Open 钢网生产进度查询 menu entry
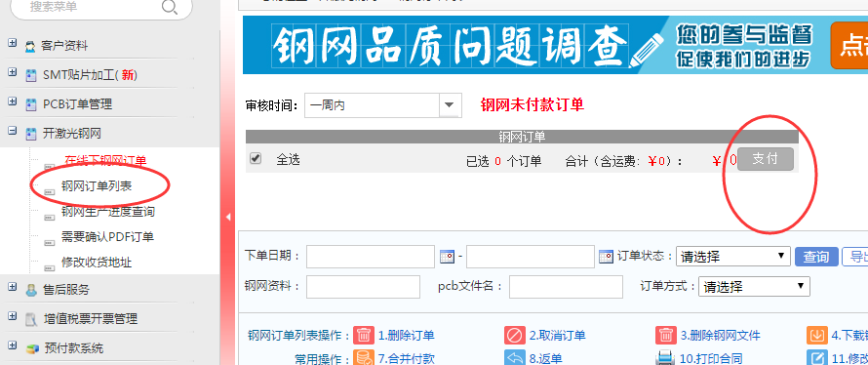Screen dimensions: 868x365 click(108, 212)
